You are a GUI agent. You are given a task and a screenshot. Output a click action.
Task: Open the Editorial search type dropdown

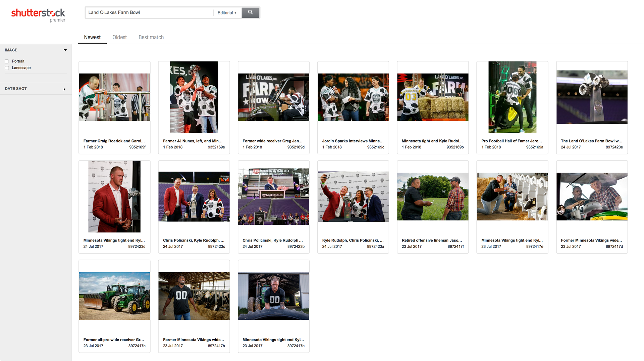tap(227, 13)
